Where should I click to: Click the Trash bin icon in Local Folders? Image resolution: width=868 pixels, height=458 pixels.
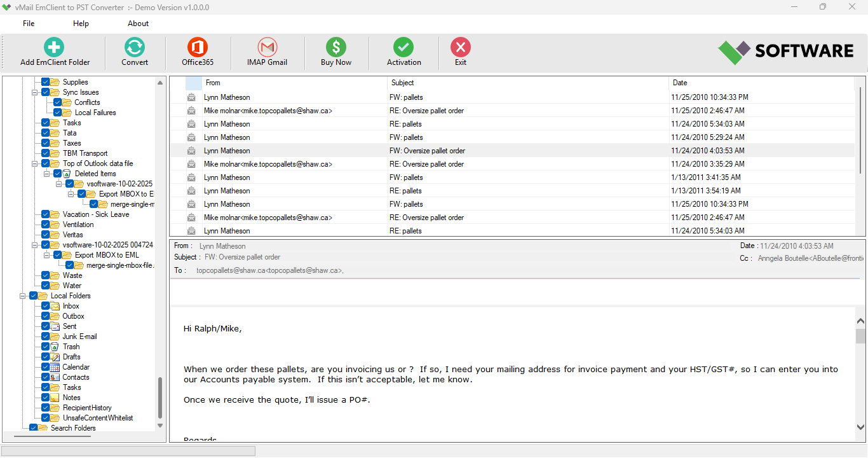tap(55, 347)
